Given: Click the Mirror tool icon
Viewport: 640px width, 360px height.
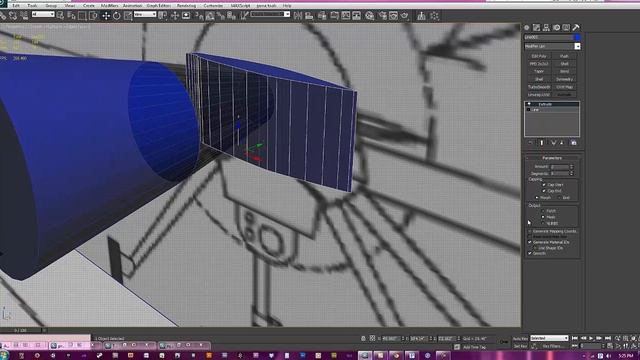Looking at the screenshot, I should pos(298,16).
